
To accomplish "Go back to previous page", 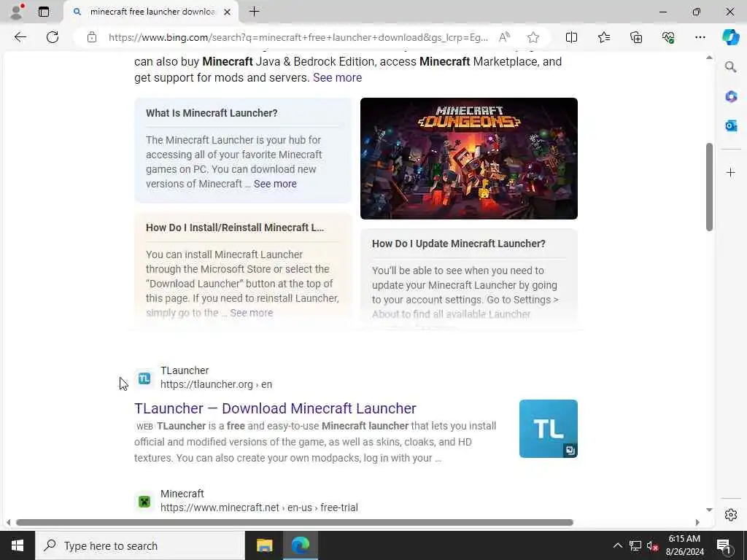I will click(20, 37).
